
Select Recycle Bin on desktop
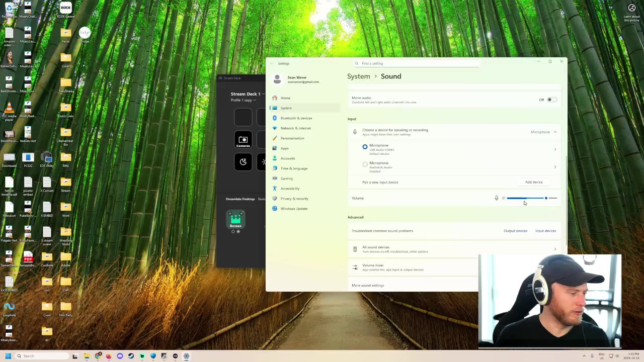coord(9,10)
